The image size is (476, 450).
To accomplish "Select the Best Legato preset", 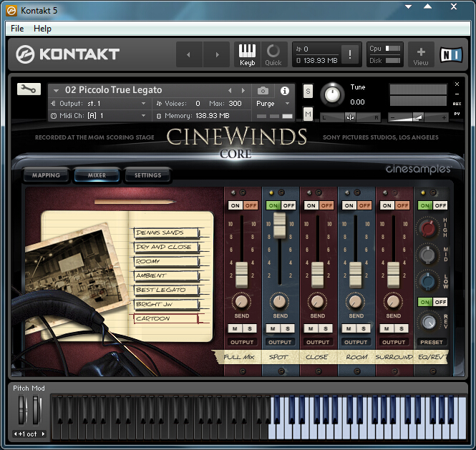I will [166, 290].
